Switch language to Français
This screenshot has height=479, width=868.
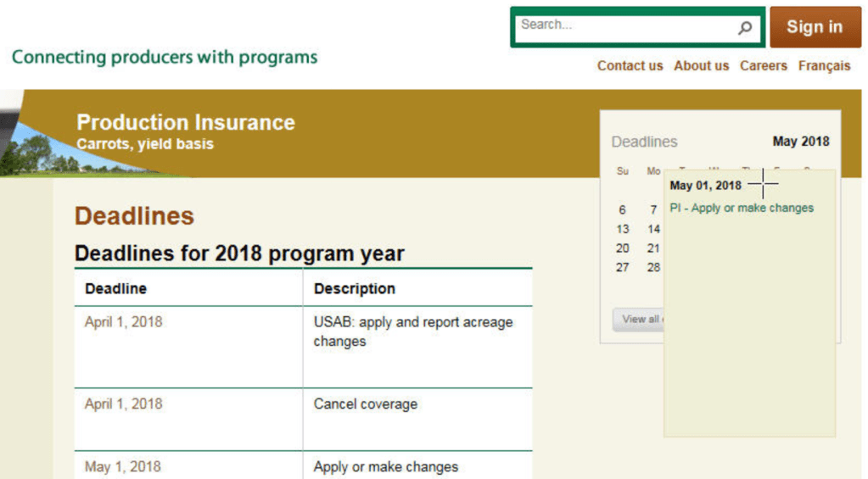pyautogui.click(x=824, y=66)
